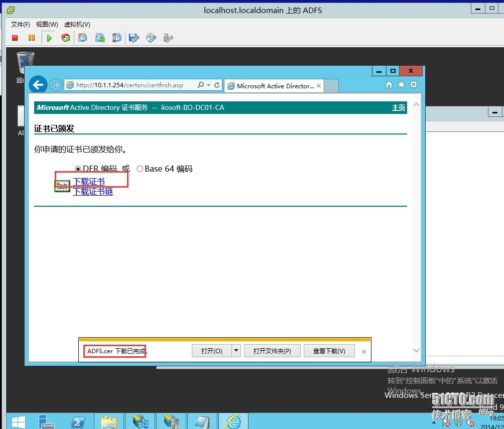Click the IE forward arrow button
Screen dimensions: 504x429
[x=56, y=85]
